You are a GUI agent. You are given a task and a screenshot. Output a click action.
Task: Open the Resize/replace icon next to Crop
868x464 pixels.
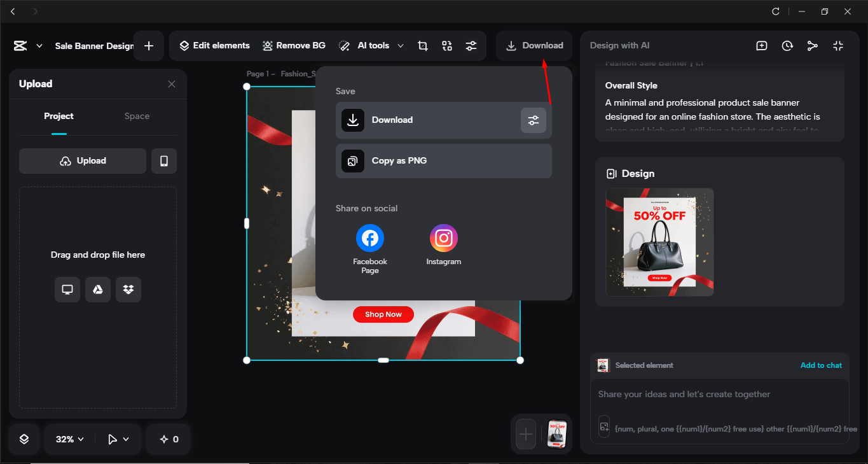pyautogui.click(x=447, y=45)
